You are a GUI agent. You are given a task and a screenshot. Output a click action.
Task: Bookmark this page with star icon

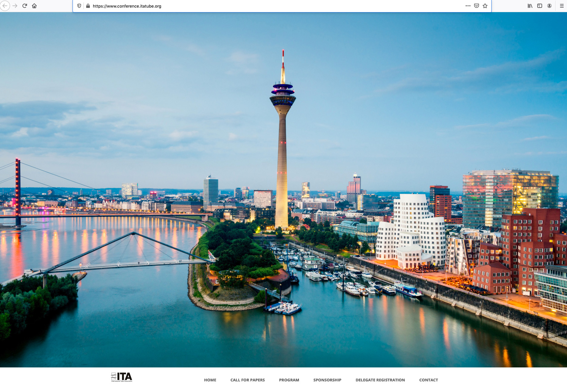point(485,6)
